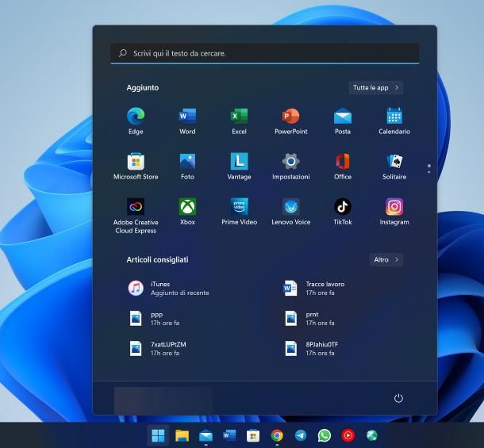
Task: Launch the Xbox app
Action: (x=187, y=212)
